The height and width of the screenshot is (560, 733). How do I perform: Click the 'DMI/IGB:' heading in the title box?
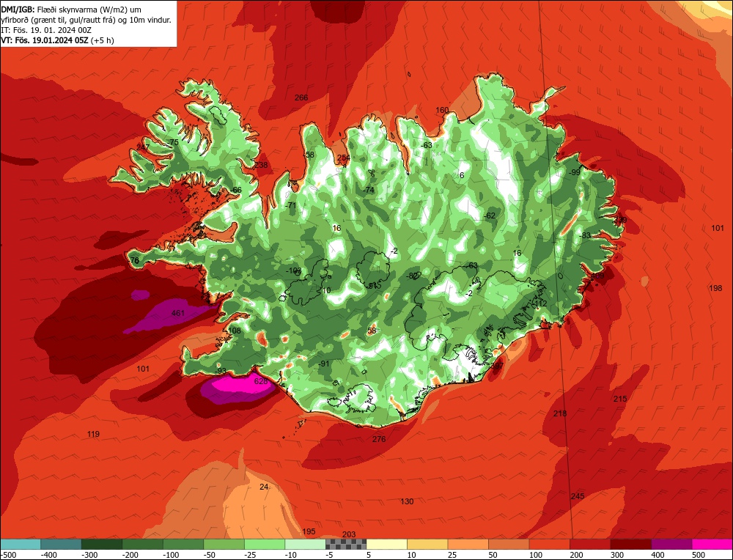tap(17, 10)
